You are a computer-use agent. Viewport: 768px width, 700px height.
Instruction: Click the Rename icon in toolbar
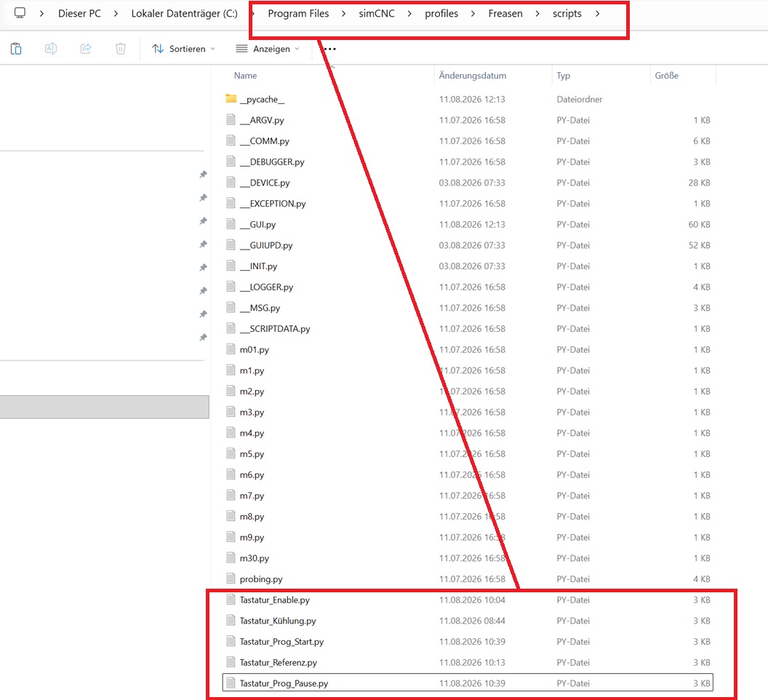click(51, 49)
